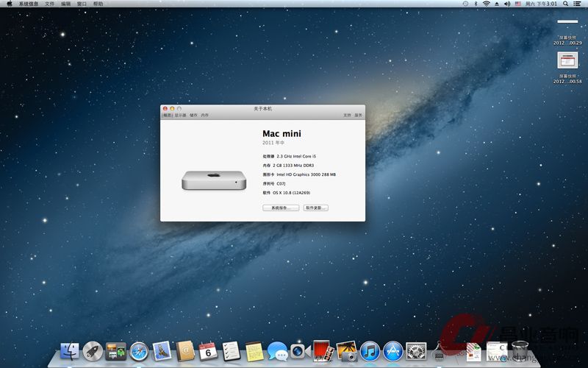
Task: Open iTunes music note icon
Action: click(370, 352)
